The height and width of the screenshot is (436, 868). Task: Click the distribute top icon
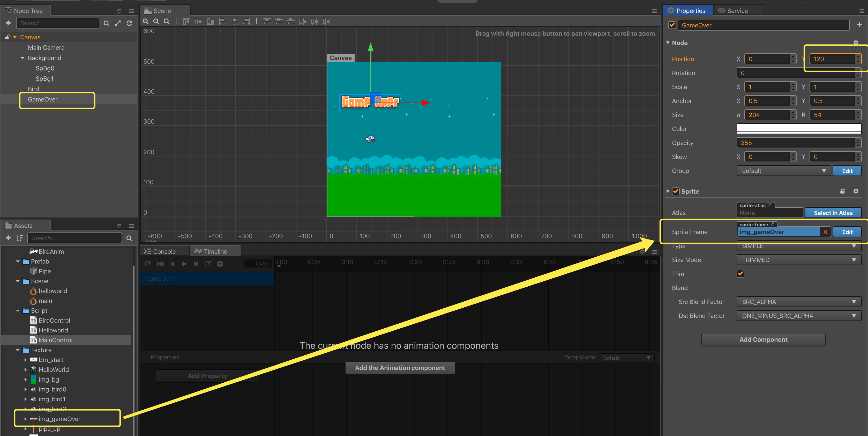pyautogui.click(x=267, y=21)
